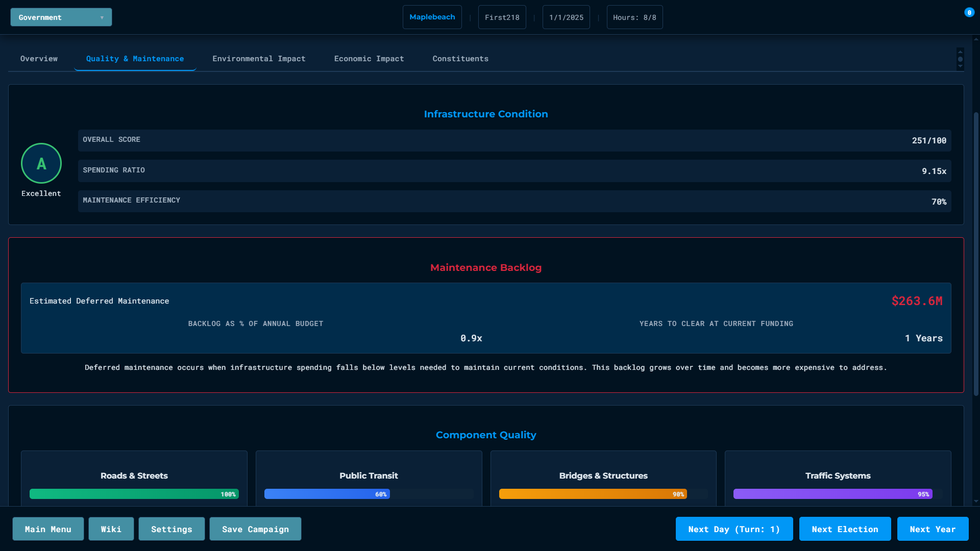
Task: Open the Wiki
Action: click(111, 529)
